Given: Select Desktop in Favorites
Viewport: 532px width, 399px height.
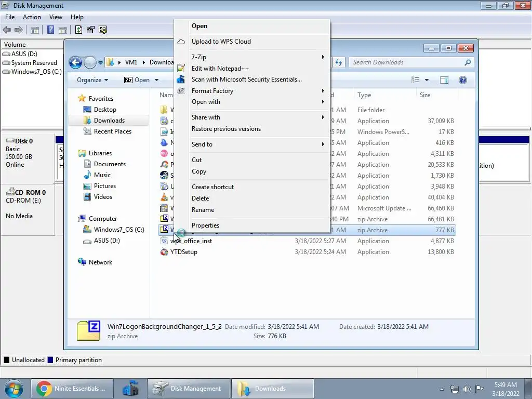Looking at the screenshot, I should coord(105,110).
